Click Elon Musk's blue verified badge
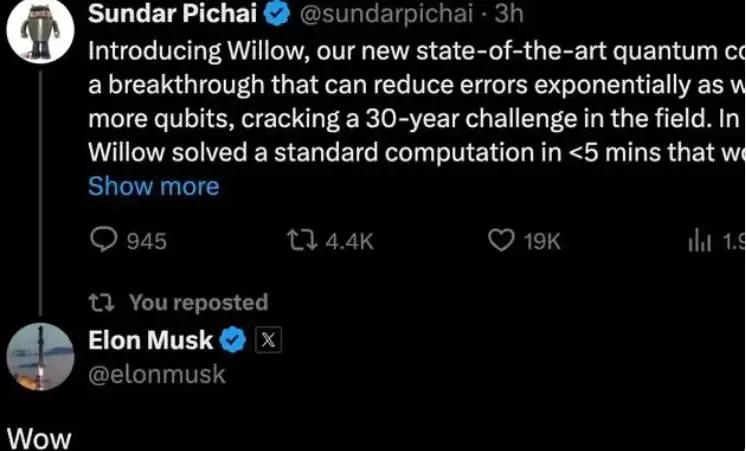 [x=233, y=341]
